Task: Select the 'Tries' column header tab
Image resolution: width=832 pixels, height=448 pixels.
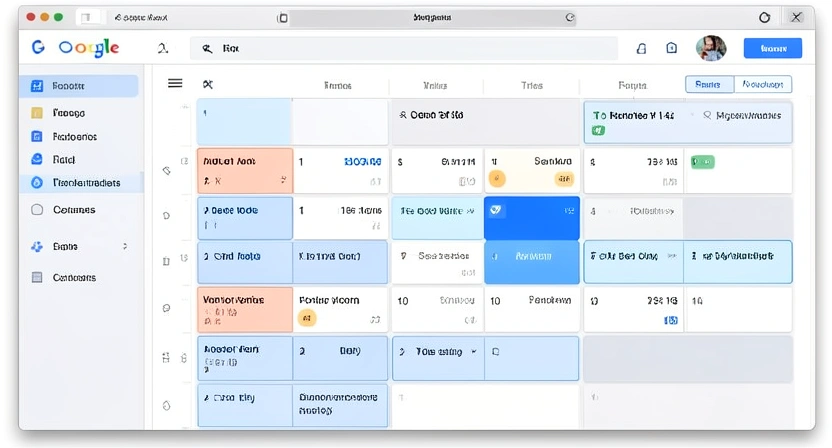Action: click(532, 85)
